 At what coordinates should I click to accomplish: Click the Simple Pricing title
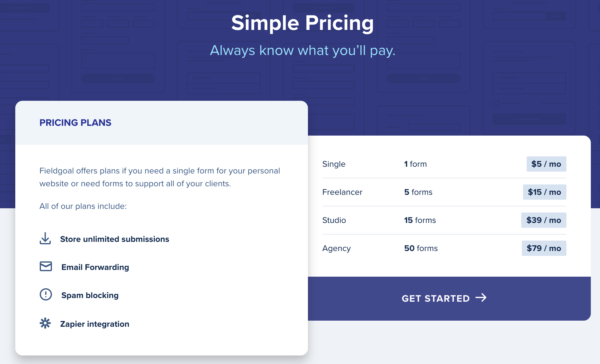point(302,23)
